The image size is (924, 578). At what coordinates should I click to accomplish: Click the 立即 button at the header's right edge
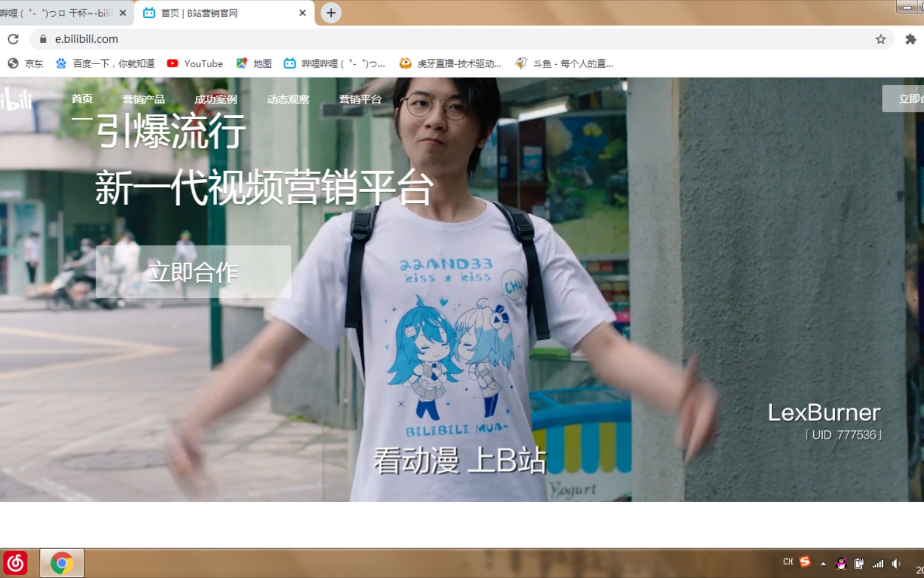click(x=903, y=98)
